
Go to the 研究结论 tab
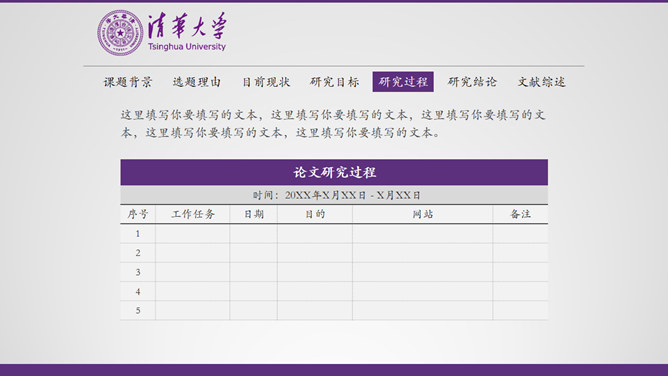(472, 82)
